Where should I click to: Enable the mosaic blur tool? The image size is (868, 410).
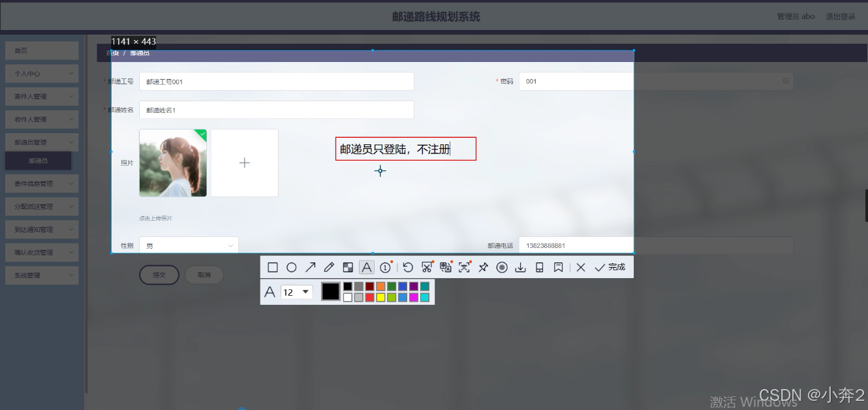click(x=347, y=267)
